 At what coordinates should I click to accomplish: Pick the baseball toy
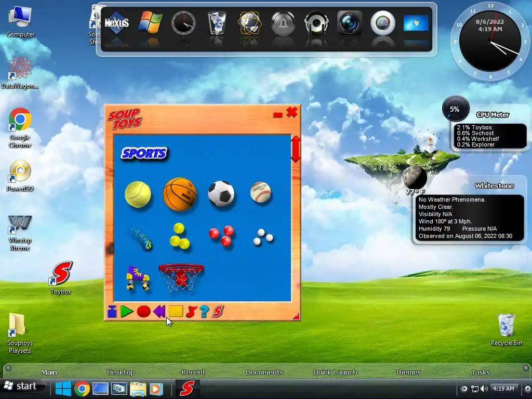point(261,192)
